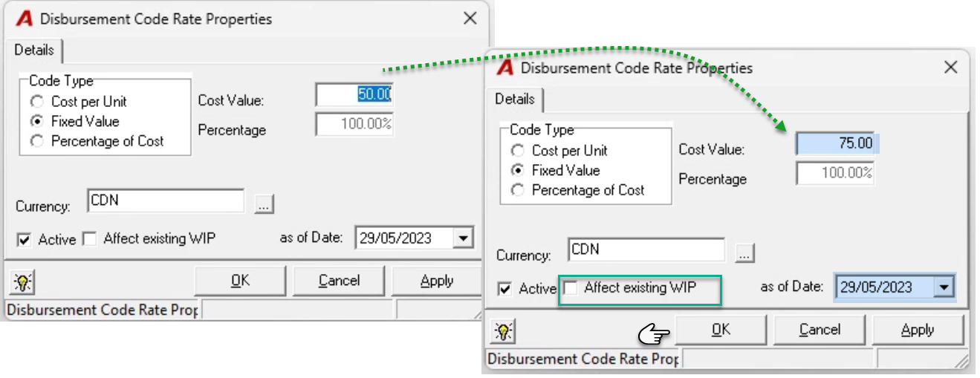Viewport: 980px width, 378px height.
Task: Click Cost Value field showing 50.00
Action: pos(354,94)
